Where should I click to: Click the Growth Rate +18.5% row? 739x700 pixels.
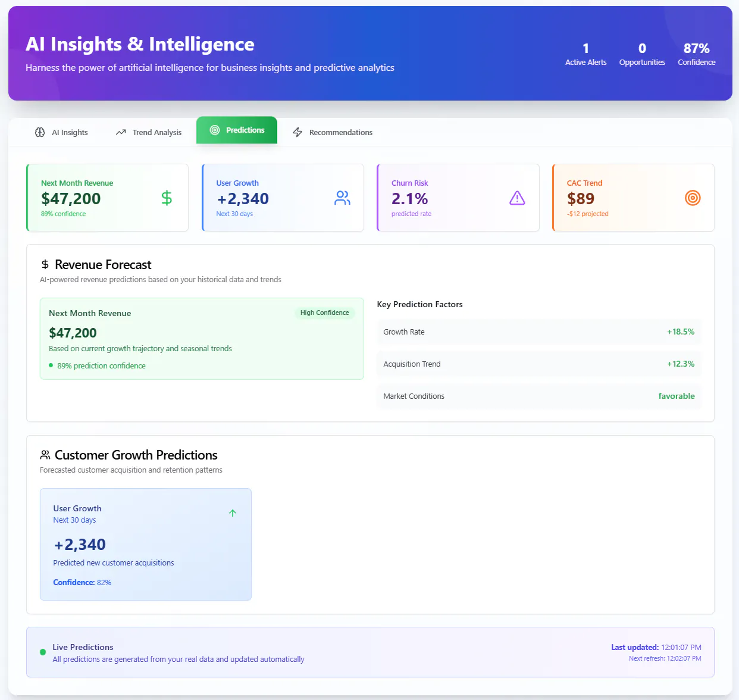[x=539, y=332]
